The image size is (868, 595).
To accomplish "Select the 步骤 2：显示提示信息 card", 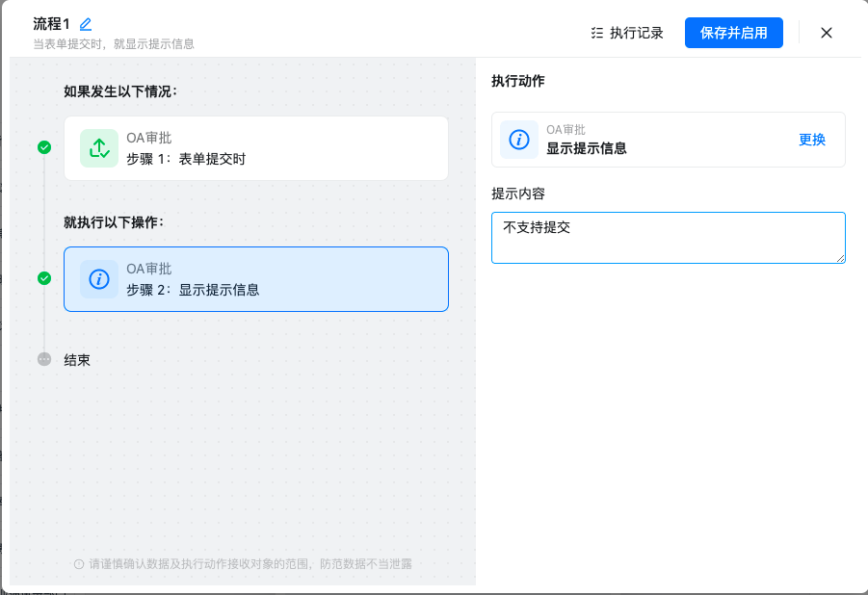I will (256, 279).
